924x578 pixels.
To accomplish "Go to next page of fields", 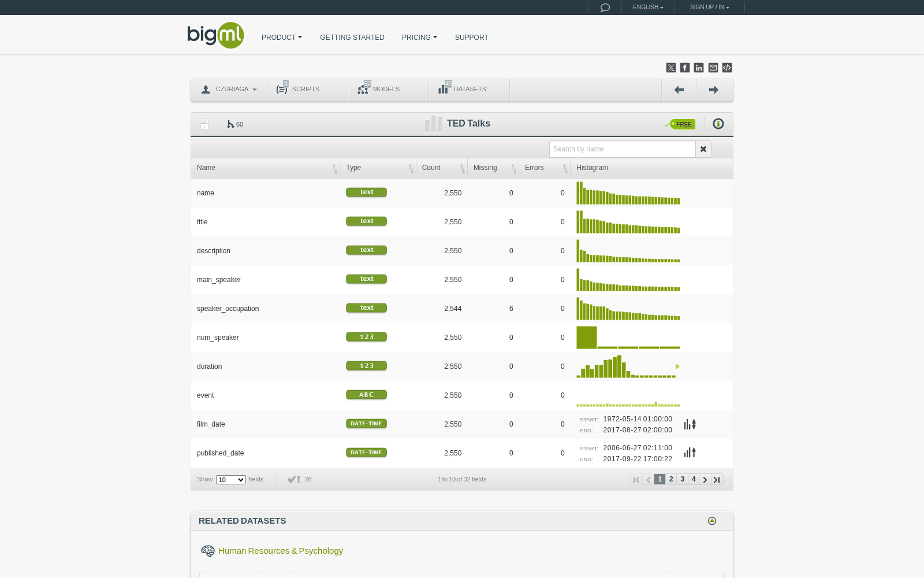I will (x=705, y=479).
